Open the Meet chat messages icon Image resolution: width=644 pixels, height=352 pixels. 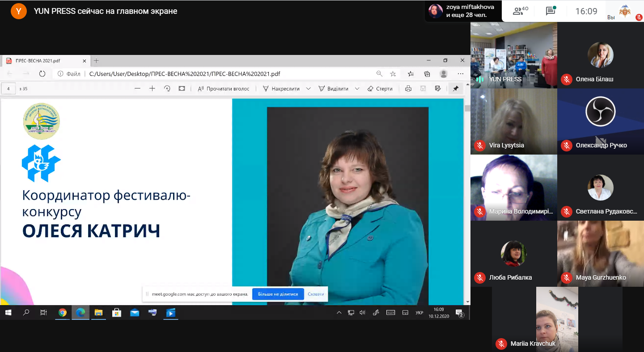(x=551, y=11)
